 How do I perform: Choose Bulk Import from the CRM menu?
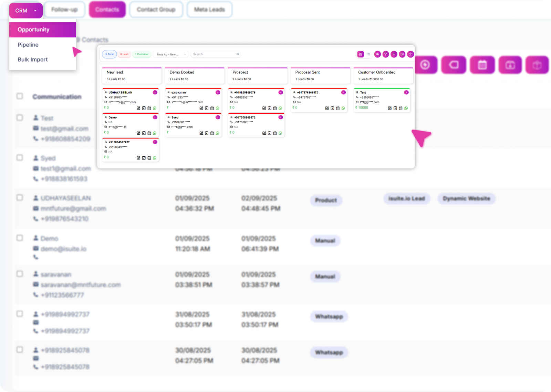pyautogui.click(x=32, y=59)
